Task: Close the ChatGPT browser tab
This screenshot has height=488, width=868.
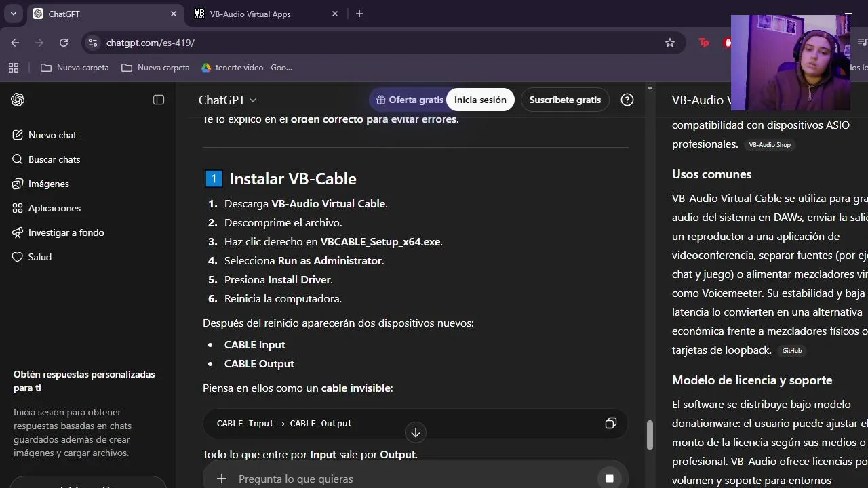Action: point(174,14)
